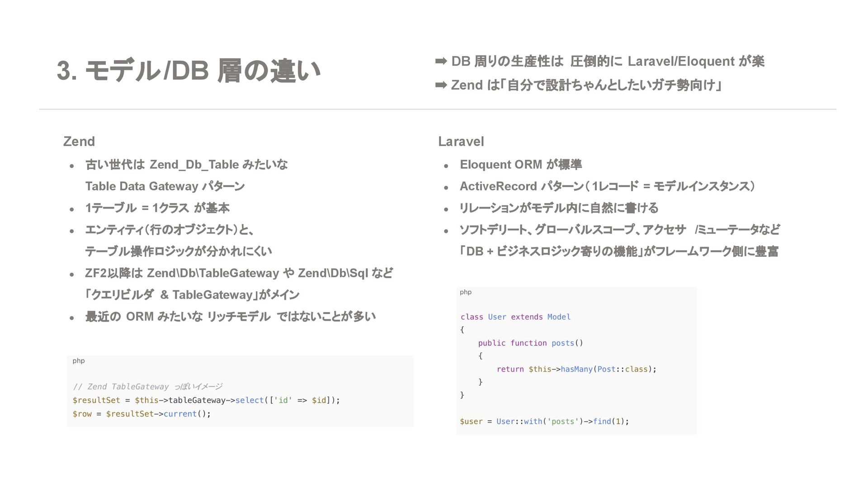Click the bullet 'リレーションがモデル内に自然に書ける'

click(559, 208)
